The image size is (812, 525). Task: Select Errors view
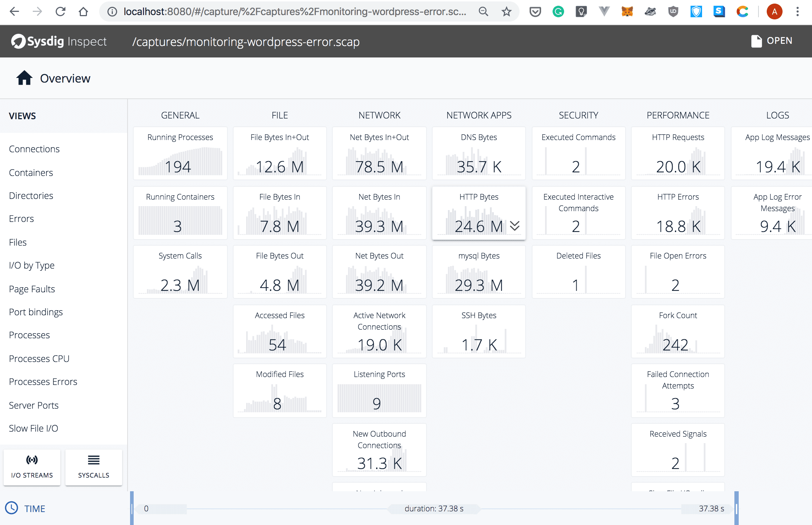coord(21,219)
